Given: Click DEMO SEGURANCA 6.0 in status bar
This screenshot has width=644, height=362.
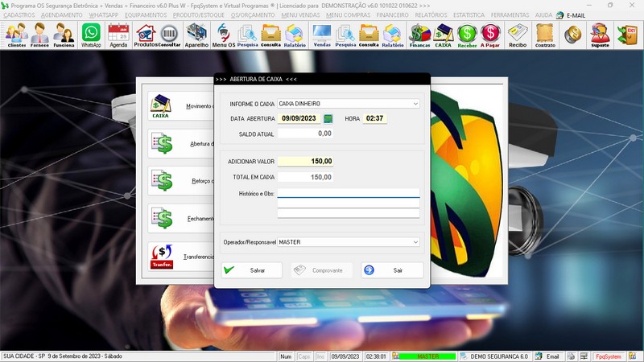Looking at the screenshot, I should pos(495,356).
